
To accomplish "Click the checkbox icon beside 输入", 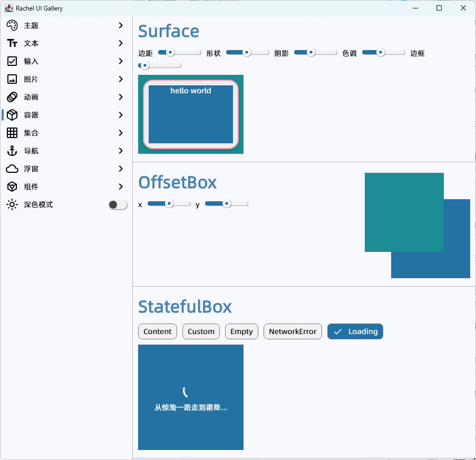I will [12, 61].
